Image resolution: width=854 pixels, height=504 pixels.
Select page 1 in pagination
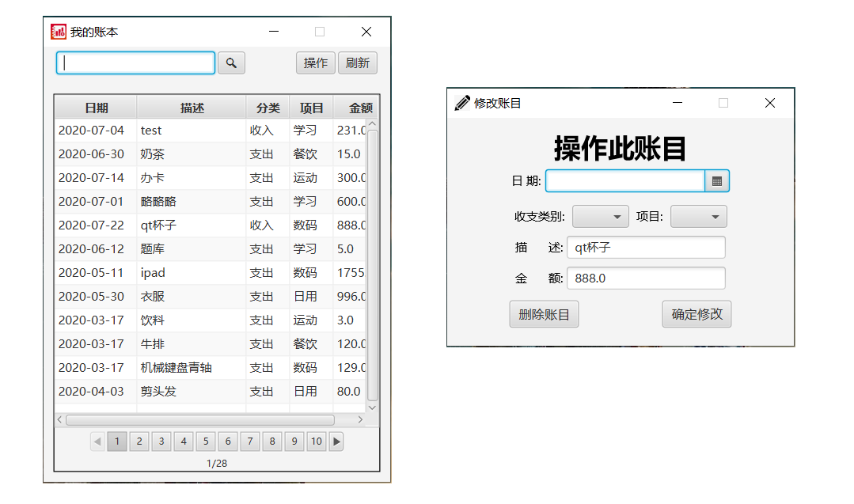pyautogui.click(x=117, y=441)
